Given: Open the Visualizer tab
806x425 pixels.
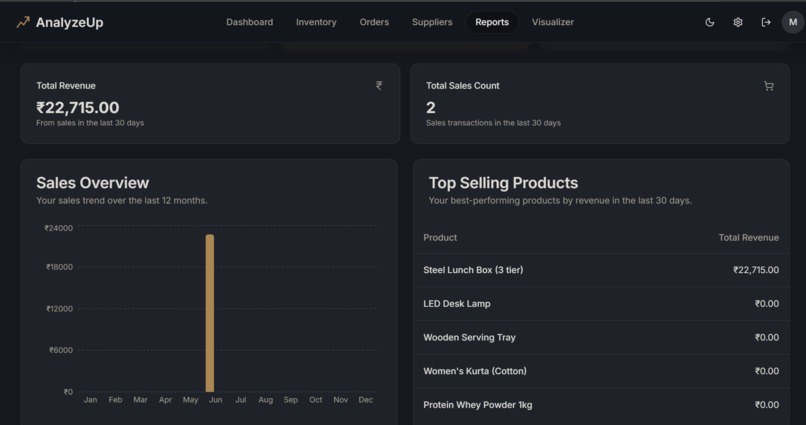Looking at the screenshot, I should coord(553,22).
